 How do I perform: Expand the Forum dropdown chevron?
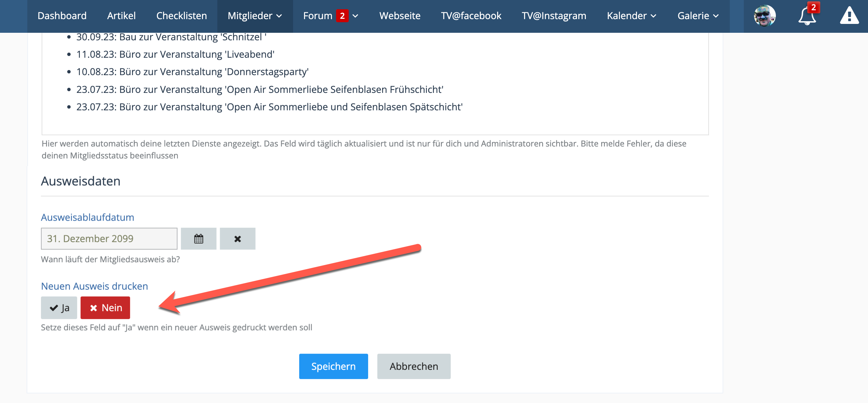(355, 16)
